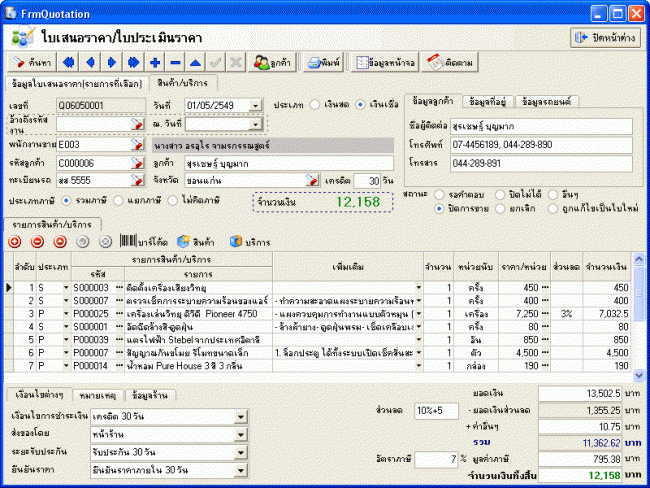Open remarks (หมายเหตุ) tab
Viewport: 650px width, 488px height.
point(98,396)
